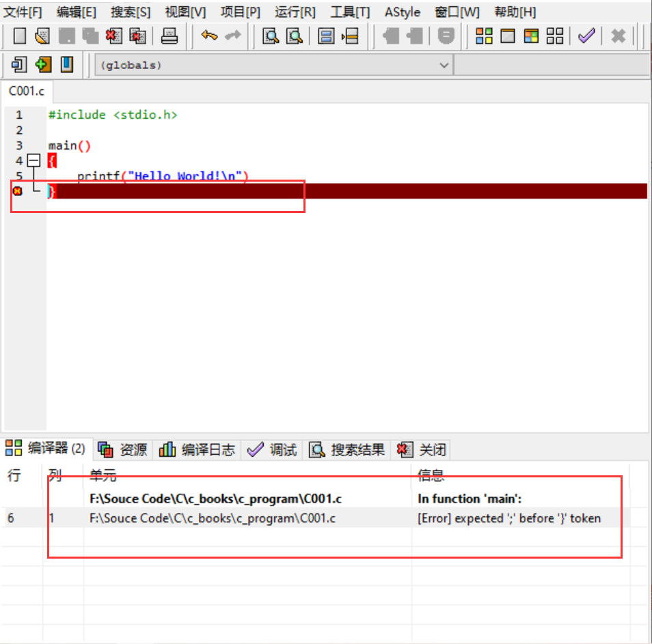Open the 工具[T] menu
The width and height of the screenshot is (652, 644).
coord(350,12)
